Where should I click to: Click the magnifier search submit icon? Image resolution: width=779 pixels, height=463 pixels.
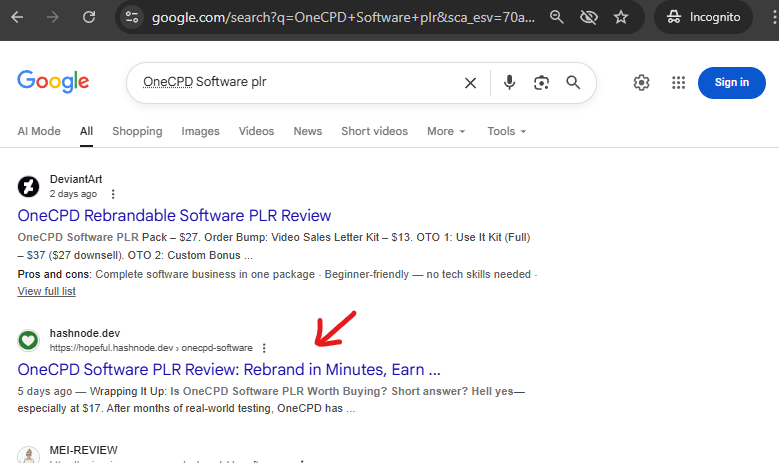[x=573, y=83]
